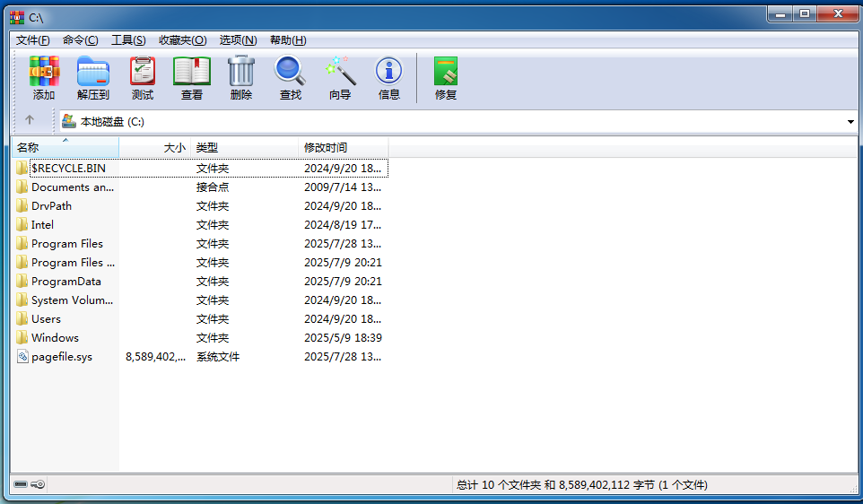Click the 2025/5/9 18:39 date cell

pyautogui.click(x=343, y=338)
